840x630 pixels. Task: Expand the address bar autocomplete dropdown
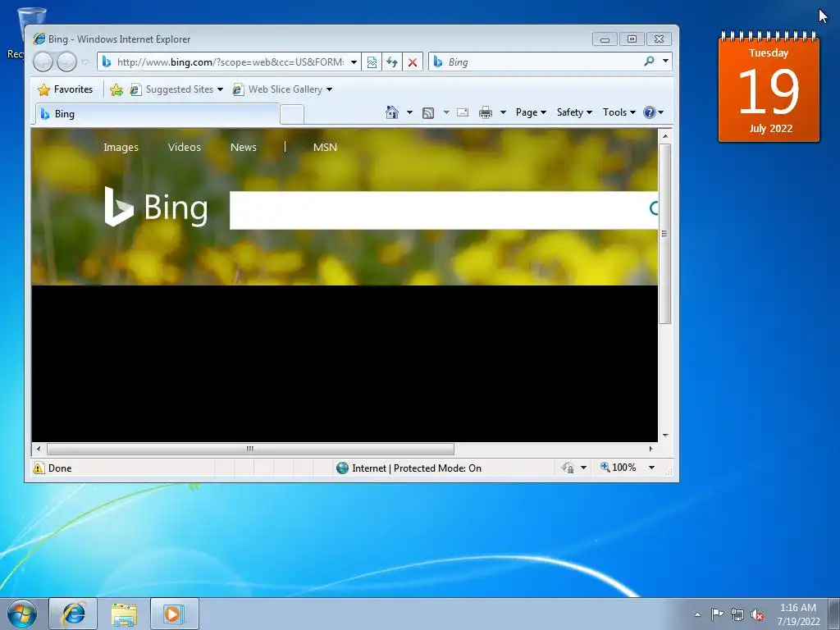pyautogui.click(x=354, y=62)
